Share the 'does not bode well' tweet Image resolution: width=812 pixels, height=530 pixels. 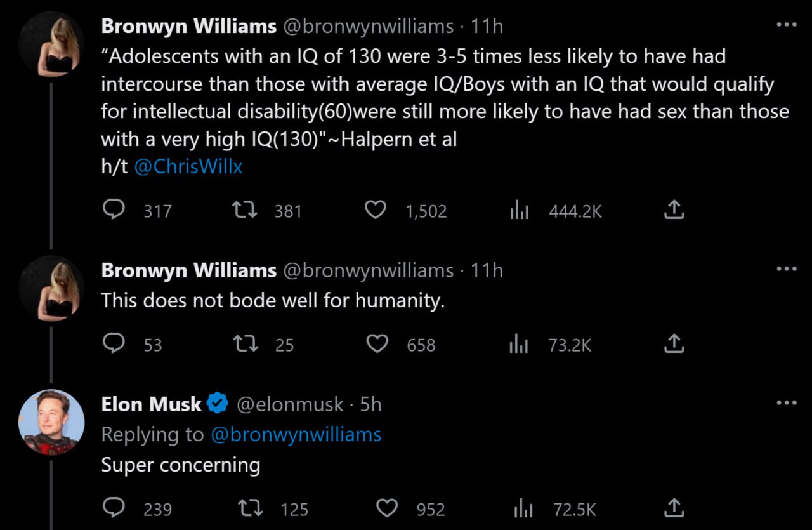tap(674, 343)
